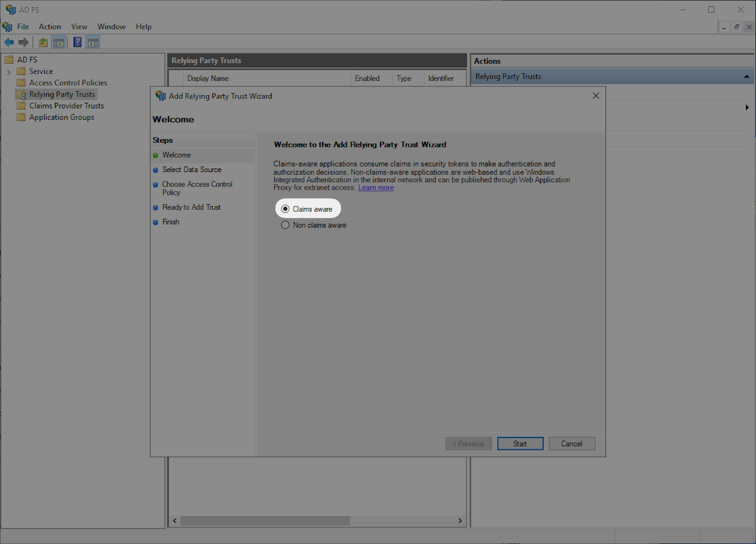Open the Learn more link
Image resolution: width=756 pixels, height=544 pixels.
click(375, 187)
